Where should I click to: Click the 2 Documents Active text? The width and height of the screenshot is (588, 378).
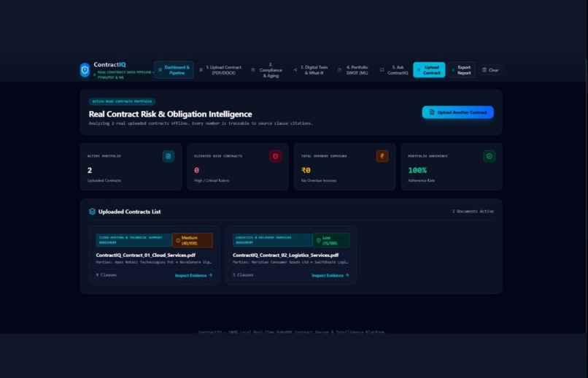click(473, 212)
